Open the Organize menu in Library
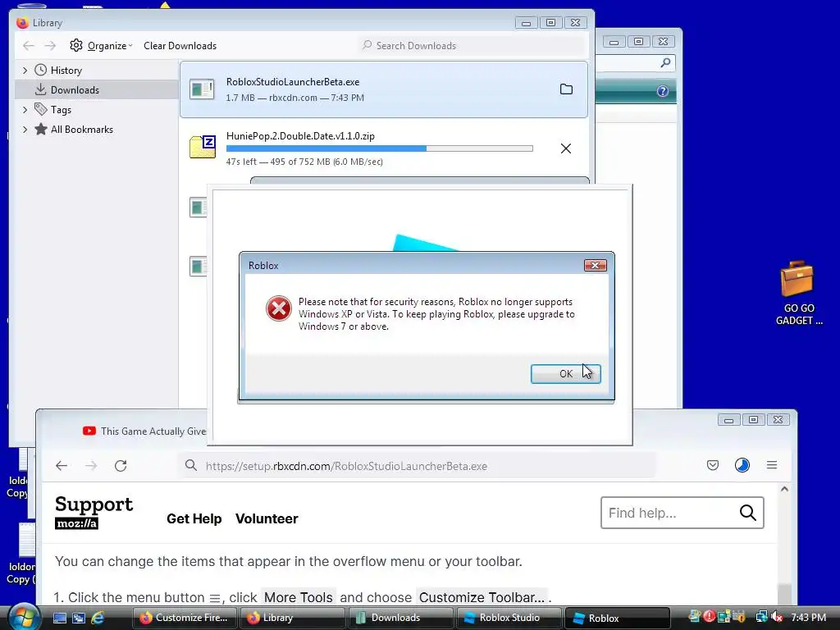 (110, 46)
